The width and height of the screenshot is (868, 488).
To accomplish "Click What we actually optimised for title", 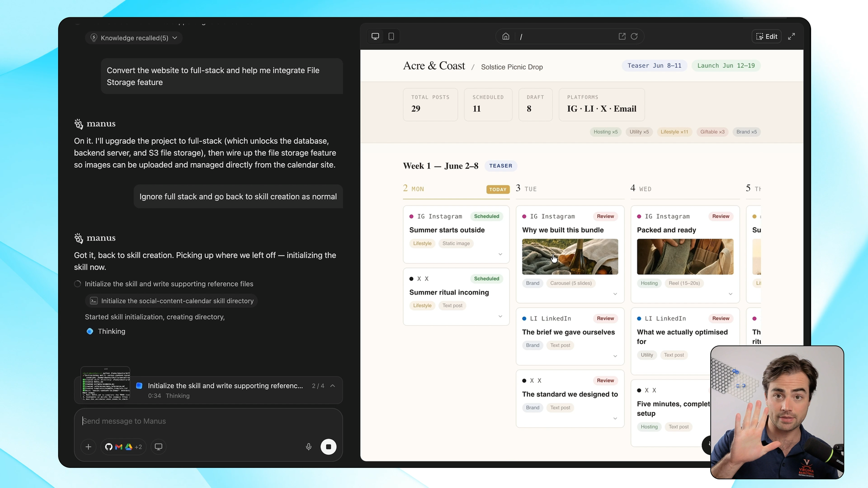I will [x=682, y=337].
